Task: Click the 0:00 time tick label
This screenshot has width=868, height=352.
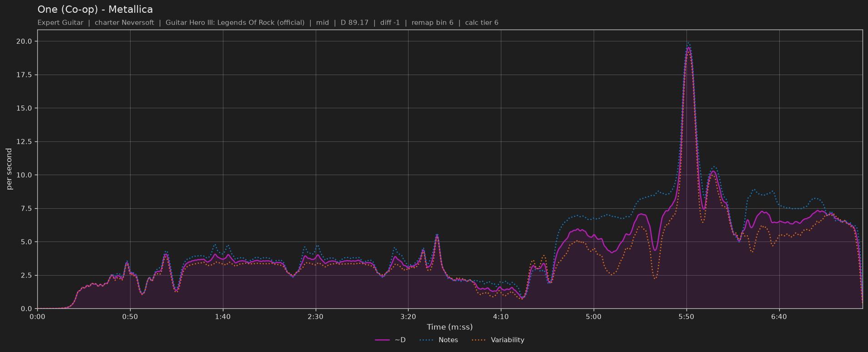Action: point(37,317)
